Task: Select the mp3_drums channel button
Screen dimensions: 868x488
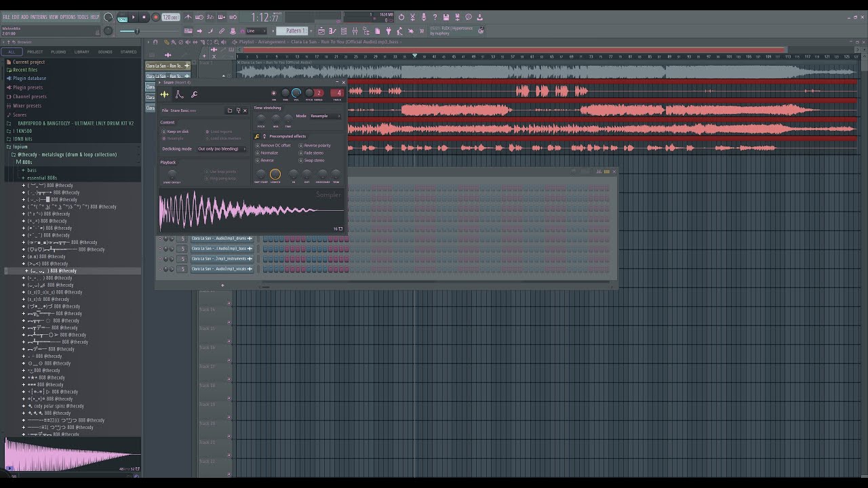Action: [x=221, y=239]
